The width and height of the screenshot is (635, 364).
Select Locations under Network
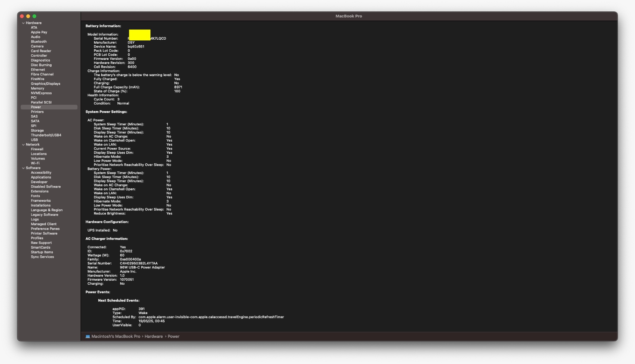tap(39, 154)
